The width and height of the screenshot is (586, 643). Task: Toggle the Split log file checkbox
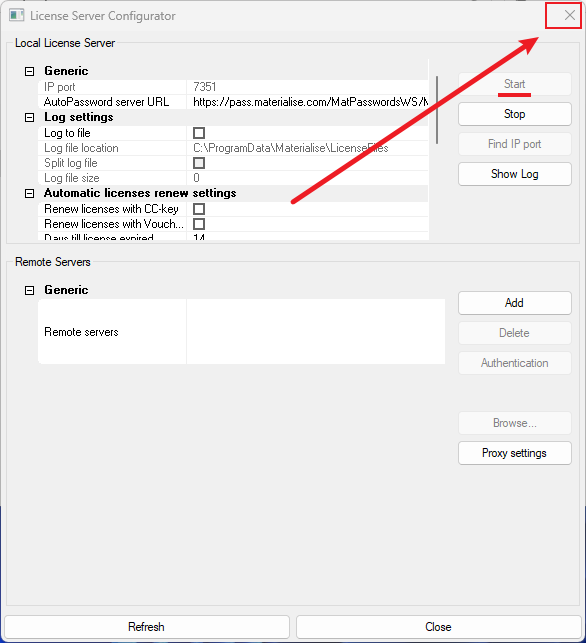click(199, 163)
